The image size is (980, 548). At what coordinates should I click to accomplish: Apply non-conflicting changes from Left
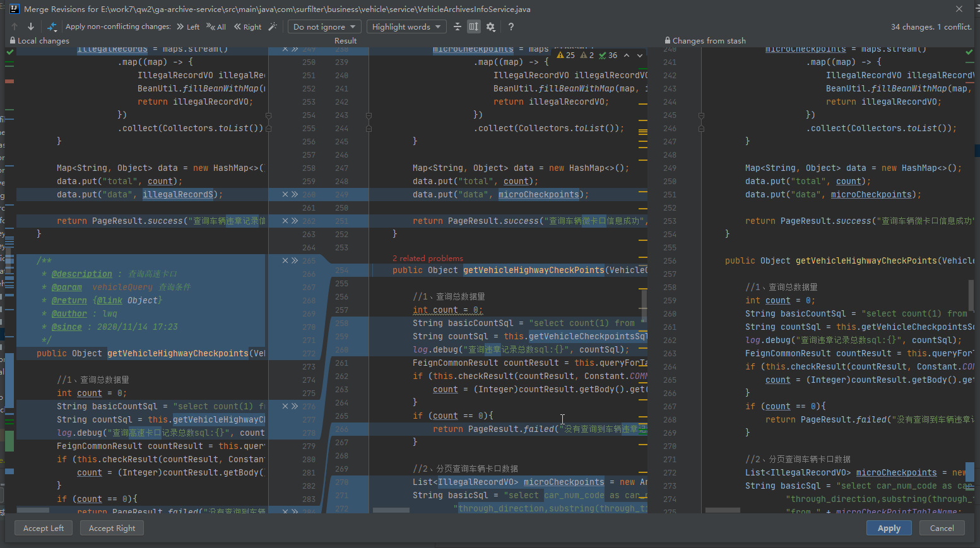click(188, 26)
